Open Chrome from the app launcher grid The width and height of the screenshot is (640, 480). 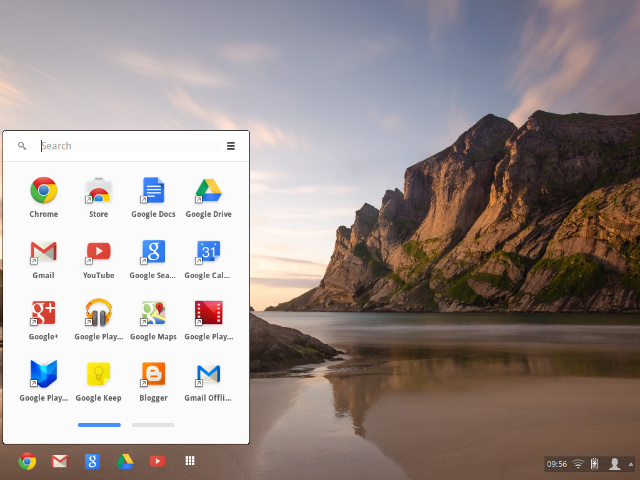tap(44, 190)
